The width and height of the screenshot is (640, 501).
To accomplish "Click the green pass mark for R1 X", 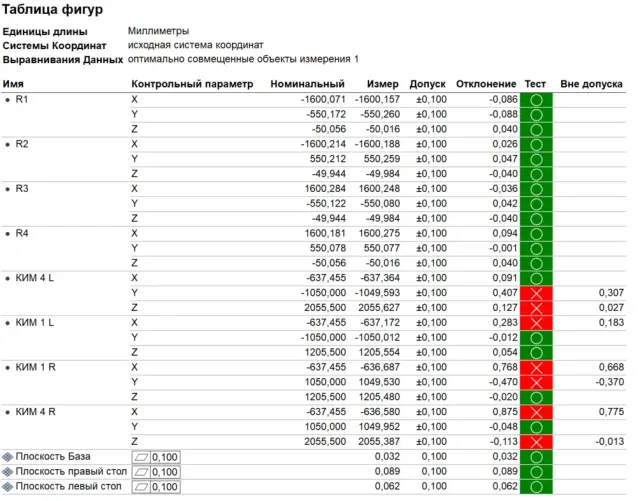I will point(536,100).
